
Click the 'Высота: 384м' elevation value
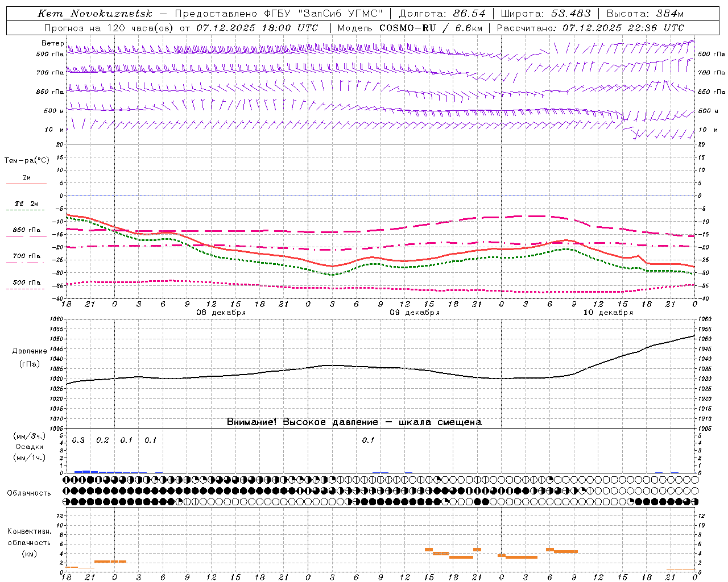pos(645,14)
